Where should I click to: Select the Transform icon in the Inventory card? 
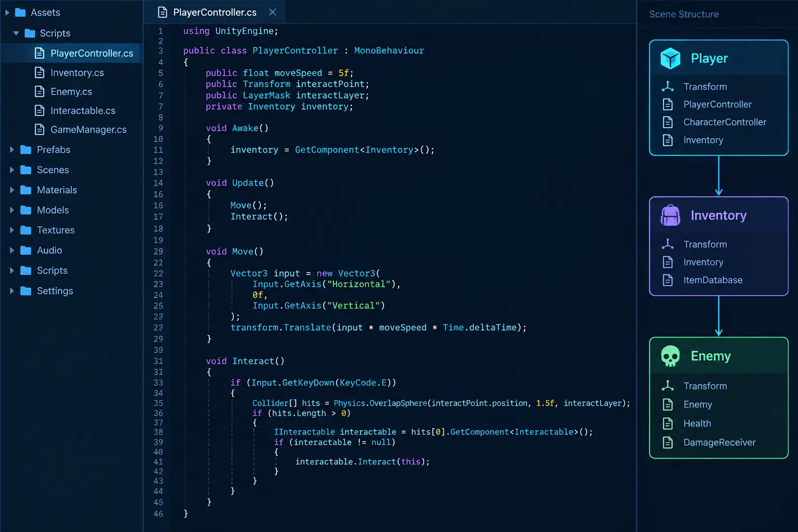[668, 244]
